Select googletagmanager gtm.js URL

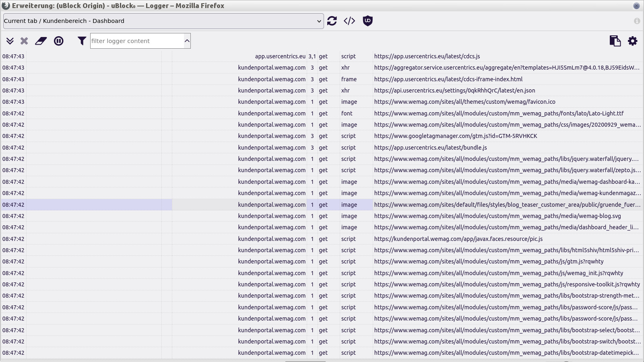[456, 136]
